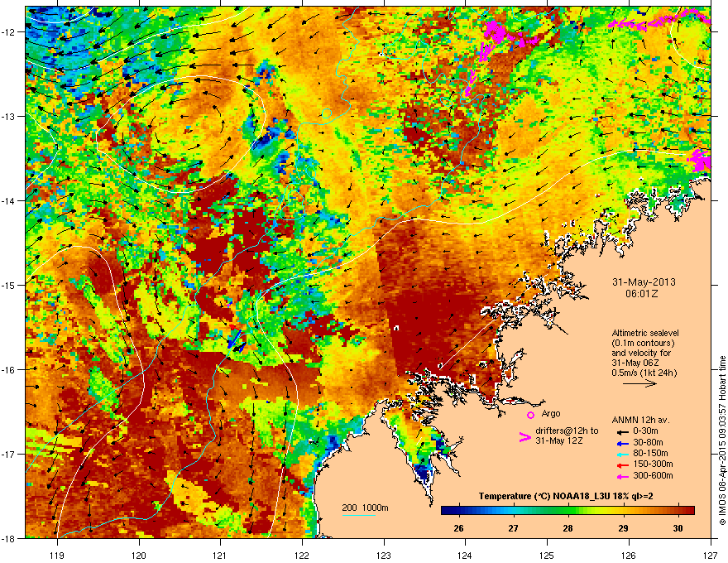Click the longitude axis label '123'
The image size is (728, 563).
pos(384,555)
